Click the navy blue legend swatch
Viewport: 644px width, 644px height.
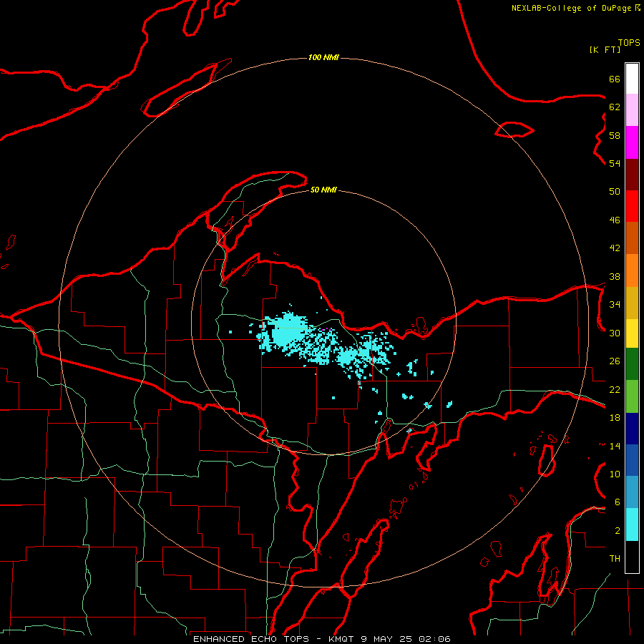tap(632, 429)
